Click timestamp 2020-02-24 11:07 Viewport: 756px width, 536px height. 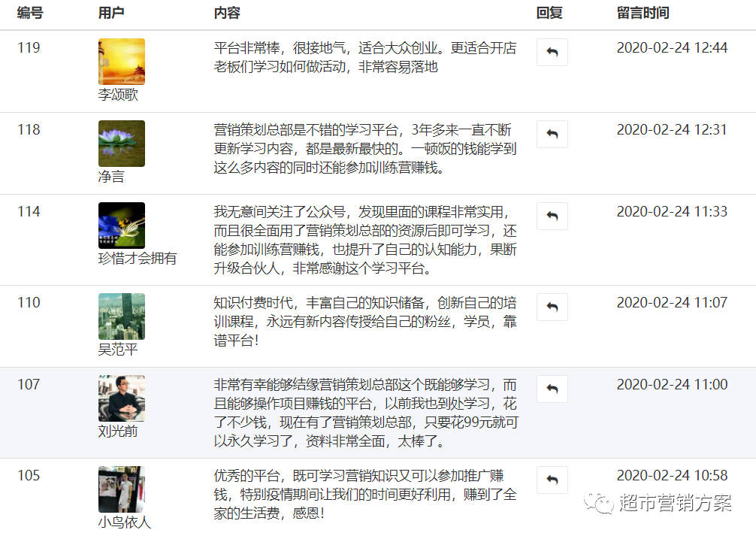pos(672,302)
